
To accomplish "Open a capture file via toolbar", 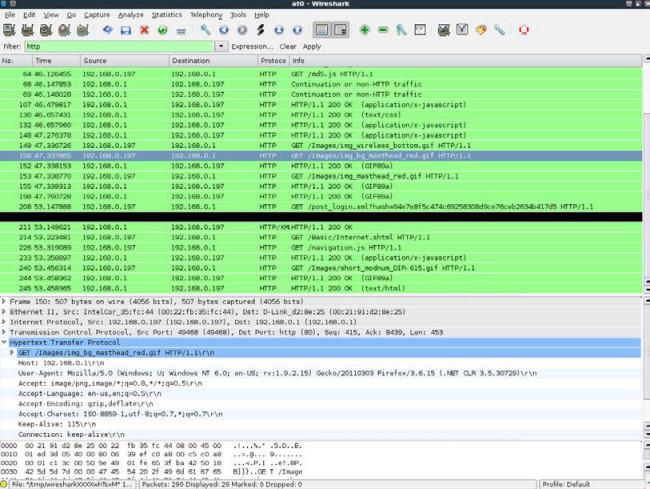I will pyautogui.click(x=108, y=30).
